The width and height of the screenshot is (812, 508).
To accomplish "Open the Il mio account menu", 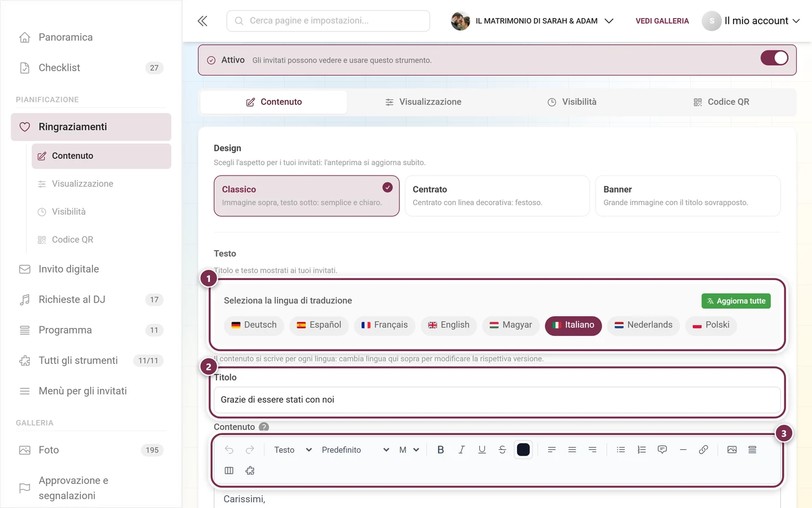I will pyautogui.click(x=751, y=21).
